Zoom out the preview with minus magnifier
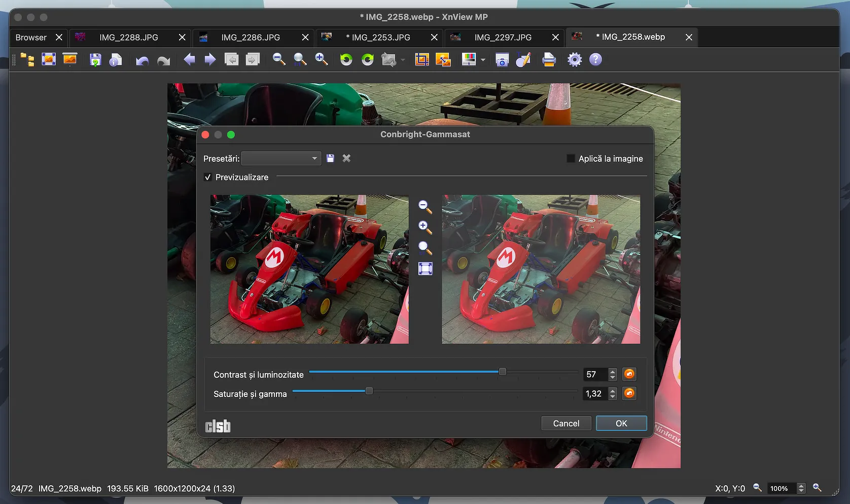Viewport: 850px width, 504px height. tap(425, 206)
